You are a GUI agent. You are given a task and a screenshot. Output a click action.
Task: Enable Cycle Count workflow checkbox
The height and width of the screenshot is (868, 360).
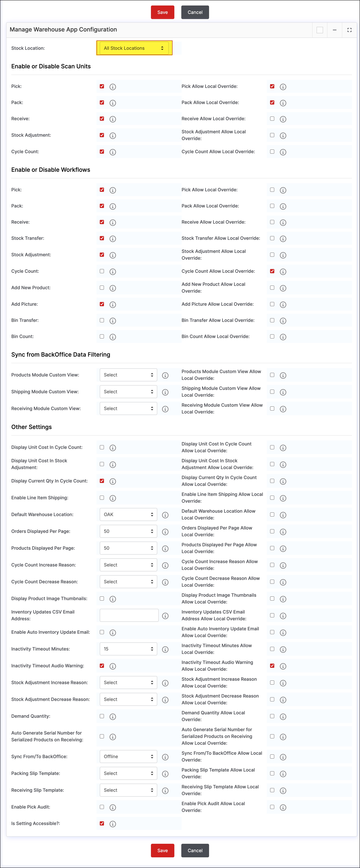[102, 271]
